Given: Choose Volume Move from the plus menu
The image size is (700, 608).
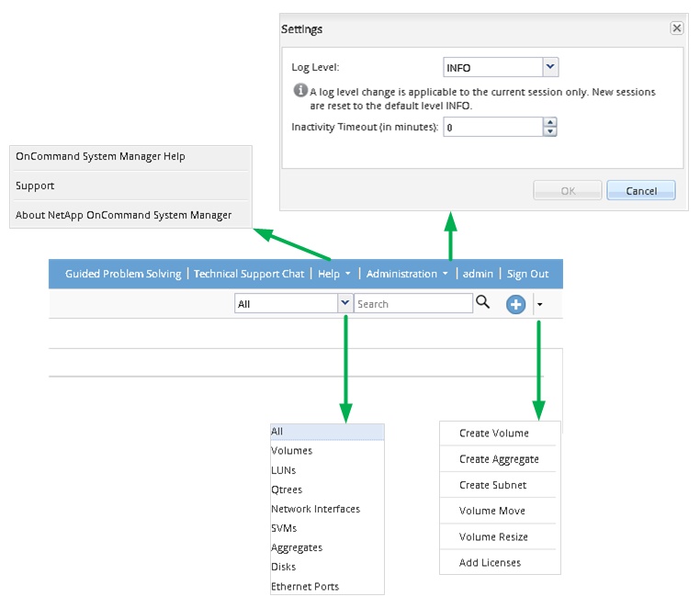Looking at the screenshot, I should (x=499, y=511).
